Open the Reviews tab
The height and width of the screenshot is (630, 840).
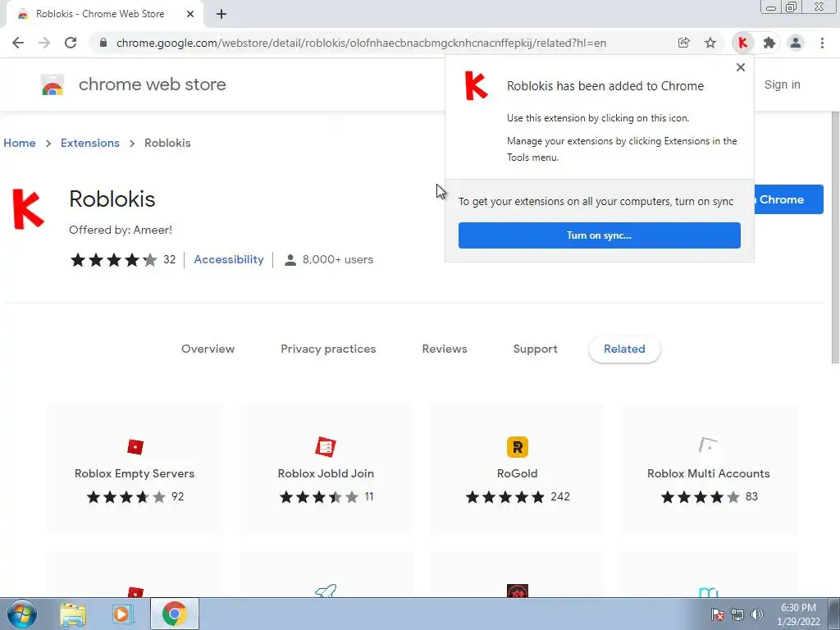click(x=445, y=349)
